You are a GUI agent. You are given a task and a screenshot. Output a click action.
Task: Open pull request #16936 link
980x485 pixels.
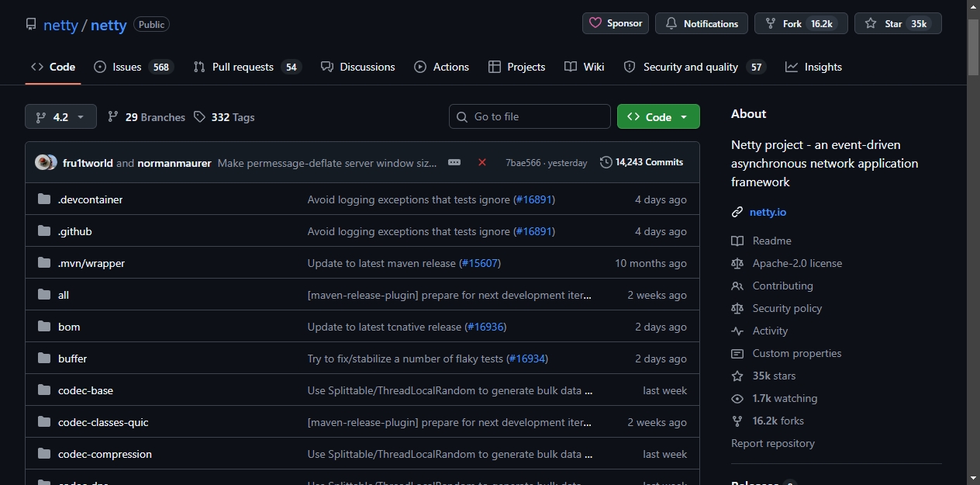tap(485, 327)
